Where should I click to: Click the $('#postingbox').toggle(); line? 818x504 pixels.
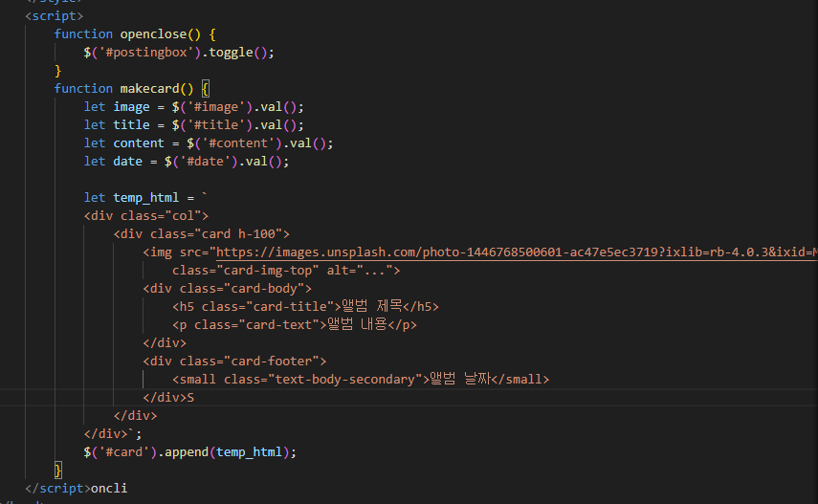pyautogui.click(x=179, y=53)
